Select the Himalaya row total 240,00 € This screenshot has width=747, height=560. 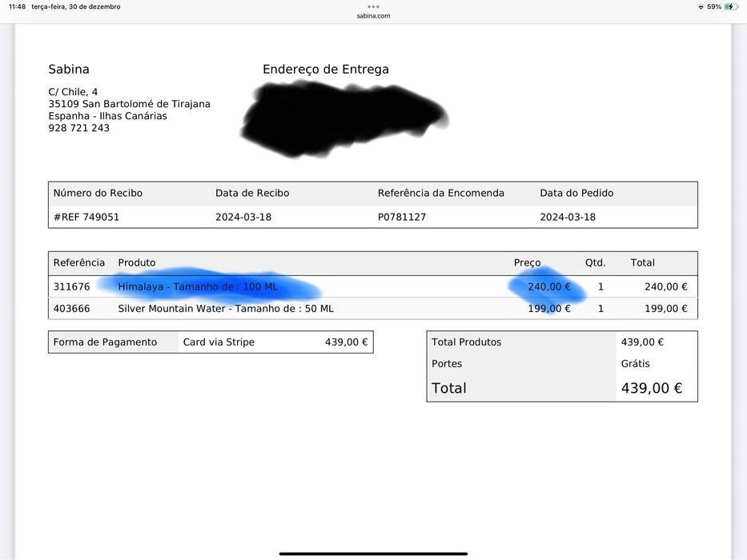click(666, 286)
